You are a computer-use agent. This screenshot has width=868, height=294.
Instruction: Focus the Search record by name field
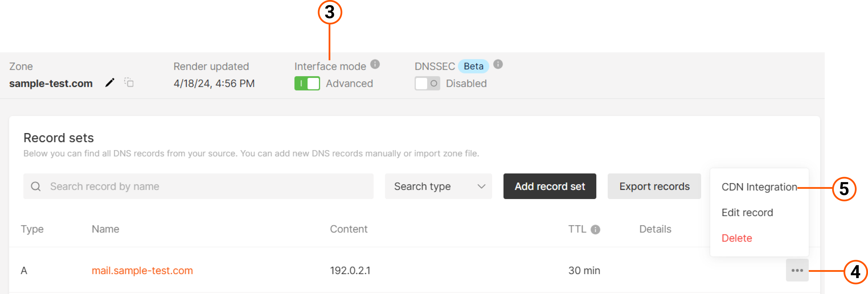coord(198,186)
